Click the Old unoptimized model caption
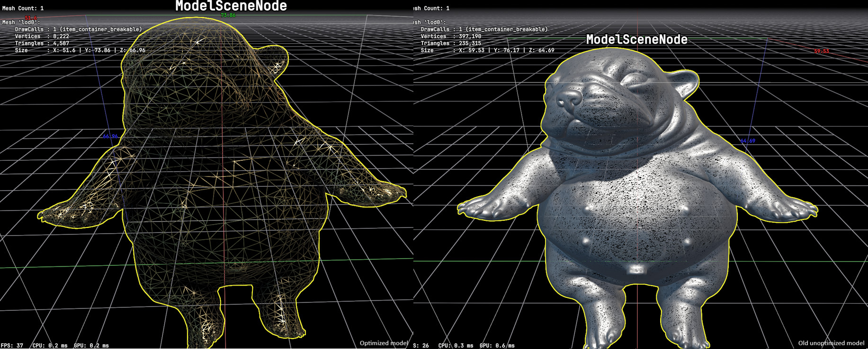 pyautogui.click(x=831, y=343)
